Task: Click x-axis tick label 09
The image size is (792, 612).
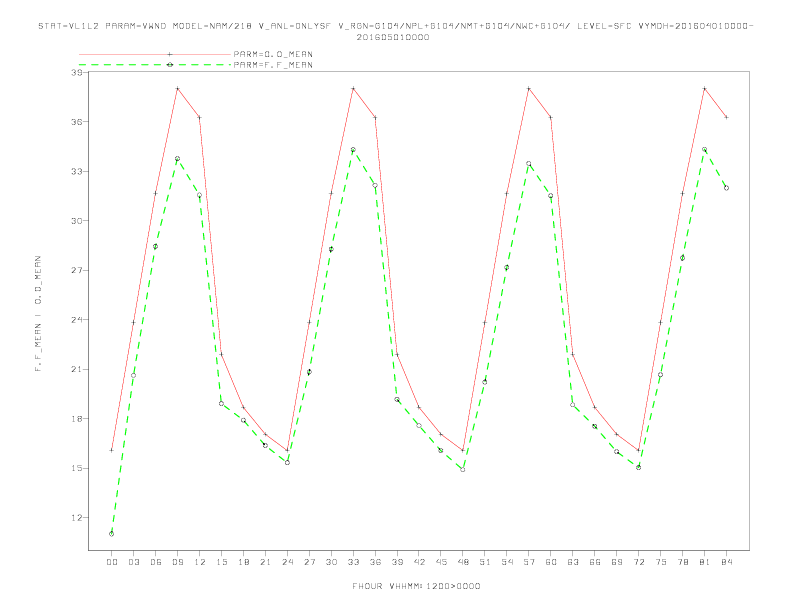Action: tap(177, 562)
